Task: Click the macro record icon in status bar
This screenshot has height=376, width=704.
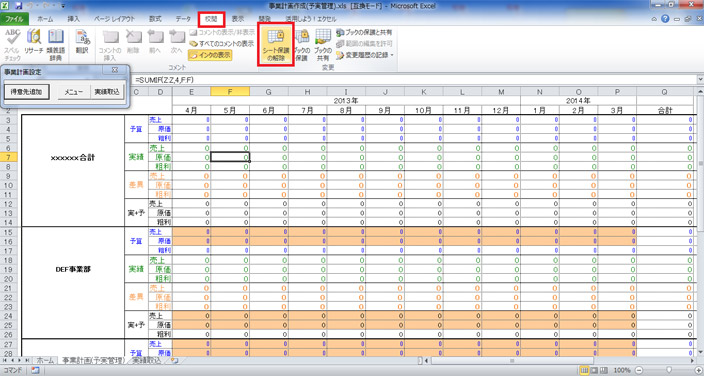Action: coord(35,371)
